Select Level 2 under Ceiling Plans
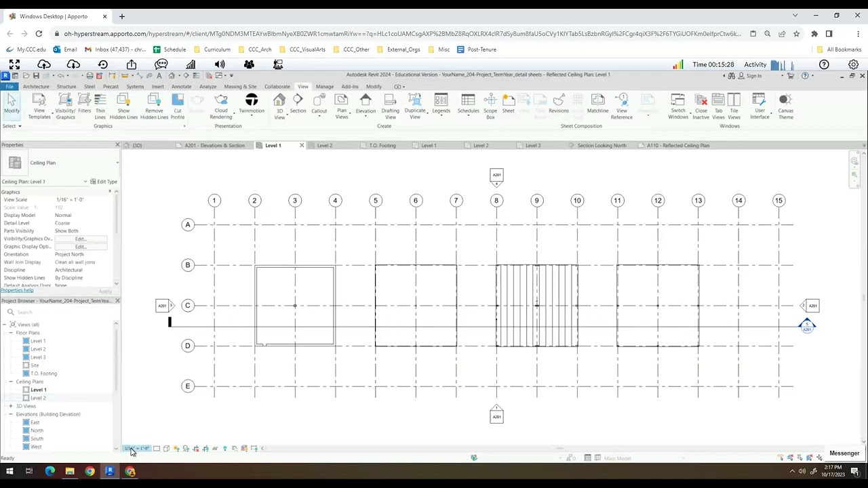Viewport: 868px width, 488px height. click(38, 398)
